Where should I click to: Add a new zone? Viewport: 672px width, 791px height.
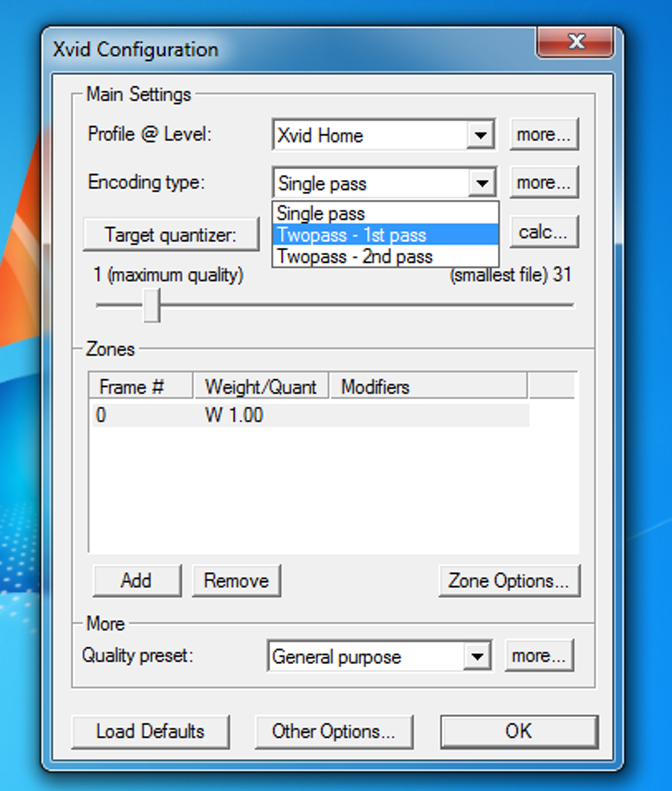[137, 580]
